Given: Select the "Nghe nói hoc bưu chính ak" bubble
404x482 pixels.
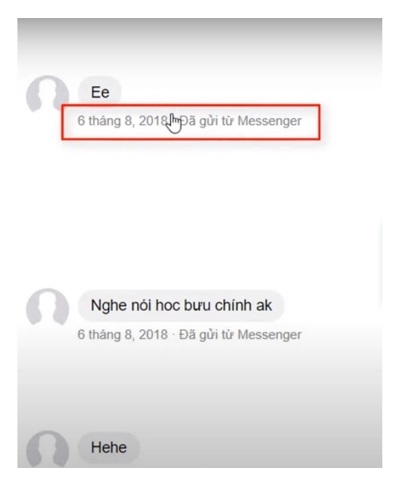Looking at the screenshot, I should [x=181, y=305].
